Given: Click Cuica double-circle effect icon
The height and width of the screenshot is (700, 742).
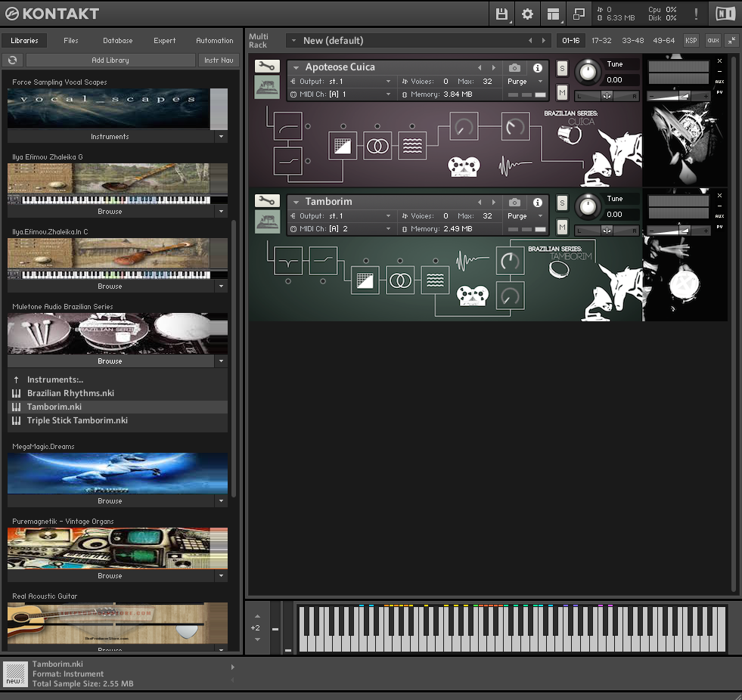Looking at the screenshot, I should 377,146.
